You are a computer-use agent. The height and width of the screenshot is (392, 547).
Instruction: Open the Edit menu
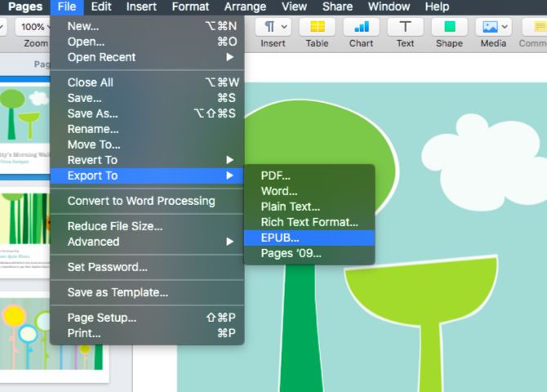click(100, 7)
